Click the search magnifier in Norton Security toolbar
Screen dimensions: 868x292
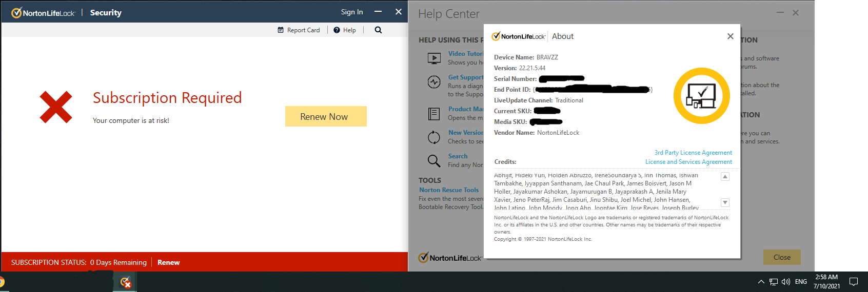[x=378, y=30]
